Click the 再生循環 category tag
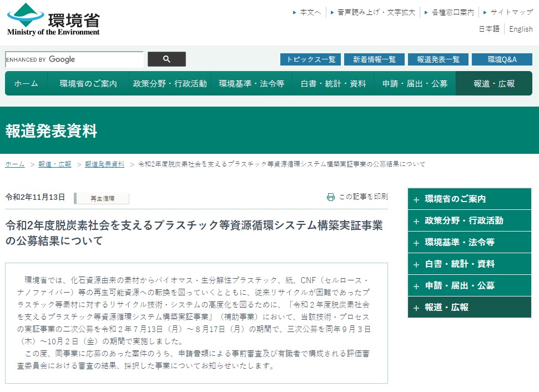Viewport: 539px width, 392px height. tap(101, 198)
